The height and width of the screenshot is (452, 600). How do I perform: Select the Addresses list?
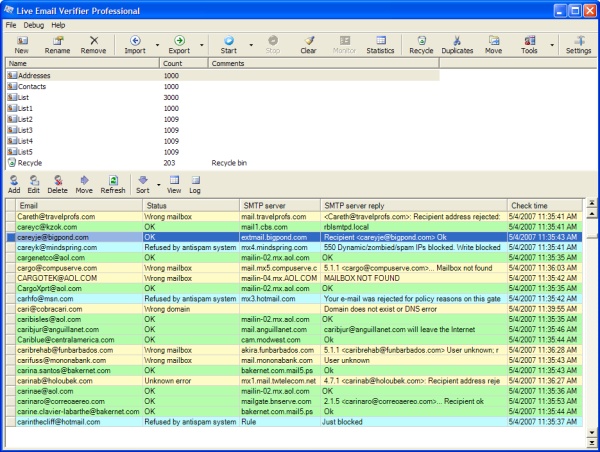(223, 75)
